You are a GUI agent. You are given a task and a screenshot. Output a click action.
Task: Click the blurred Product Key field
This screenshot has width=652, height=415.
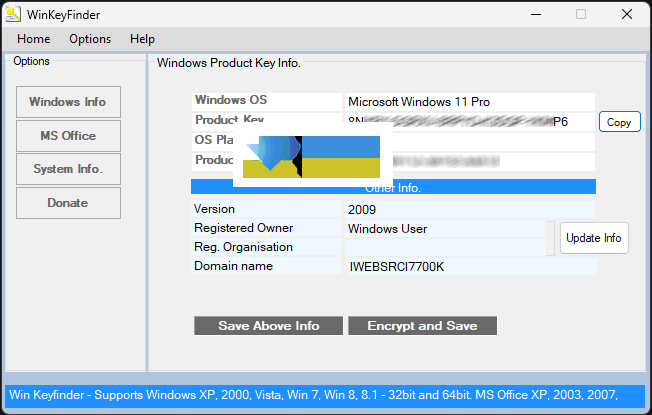470,122
